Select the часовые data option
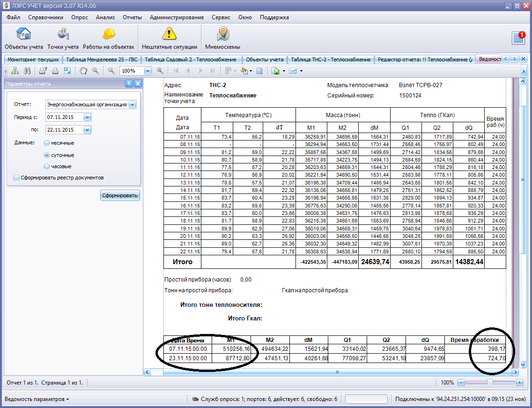532x408 pixels. pos(47,166)
